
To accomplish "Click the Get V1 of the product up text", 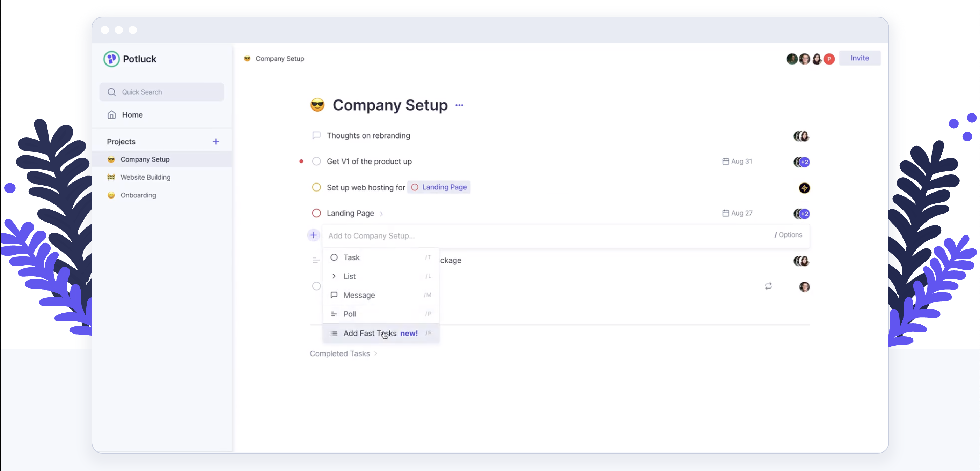I will click(x=369, y=161).
